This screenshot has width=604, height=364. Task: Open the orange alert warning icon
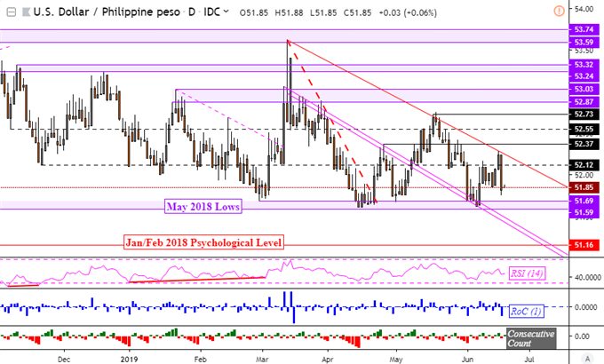point(559,11)
